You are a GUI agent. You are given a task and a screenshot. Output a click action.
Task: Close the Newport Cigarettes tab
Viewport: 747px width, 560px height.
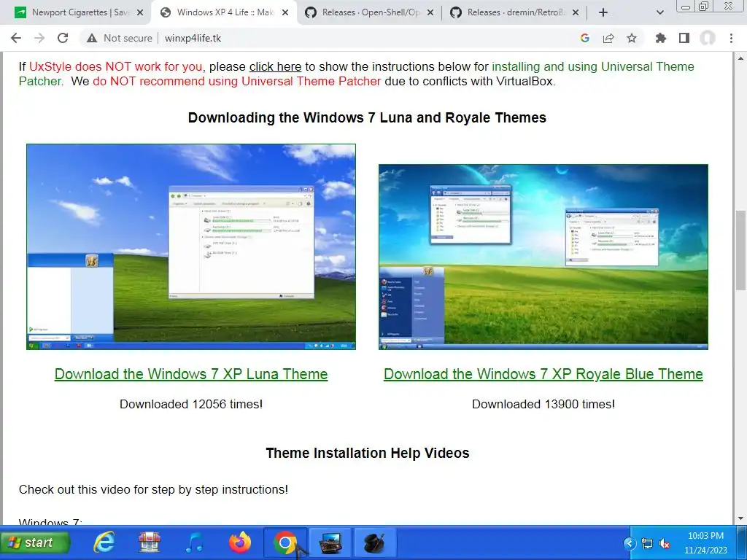tap(140, 12)
